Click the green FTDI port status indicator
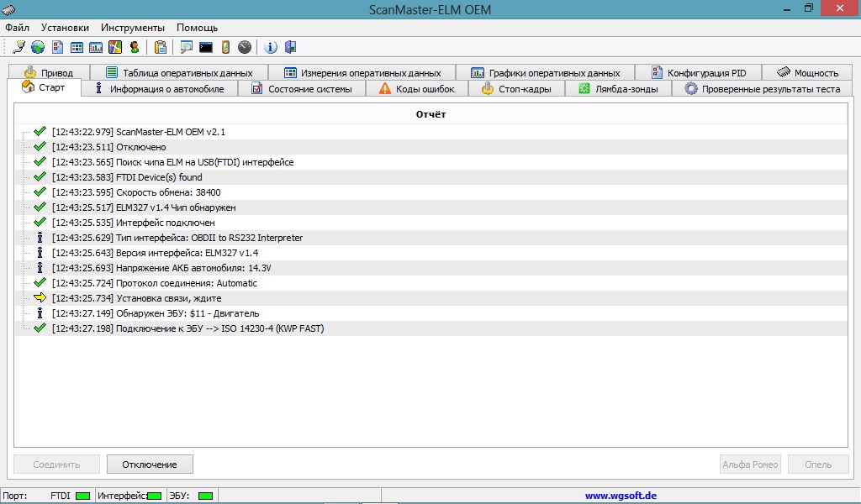Image resolution: width=861 pixels, height=504 pixels. (82, 496)
